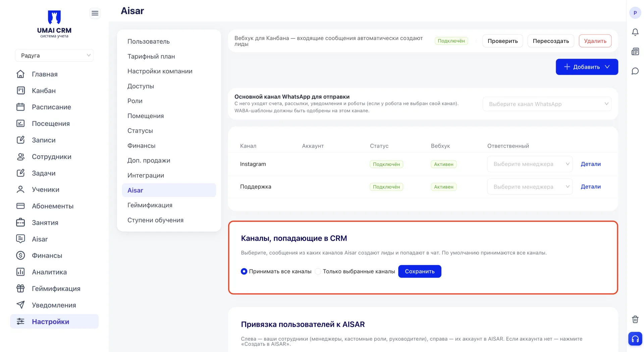The image size is (644, 352).
Task: Open Настройки компании section
Action: [169, 71]
